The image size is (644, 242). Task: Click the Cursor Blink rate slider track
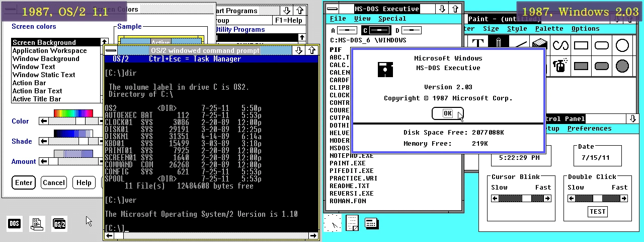[521, 198]
